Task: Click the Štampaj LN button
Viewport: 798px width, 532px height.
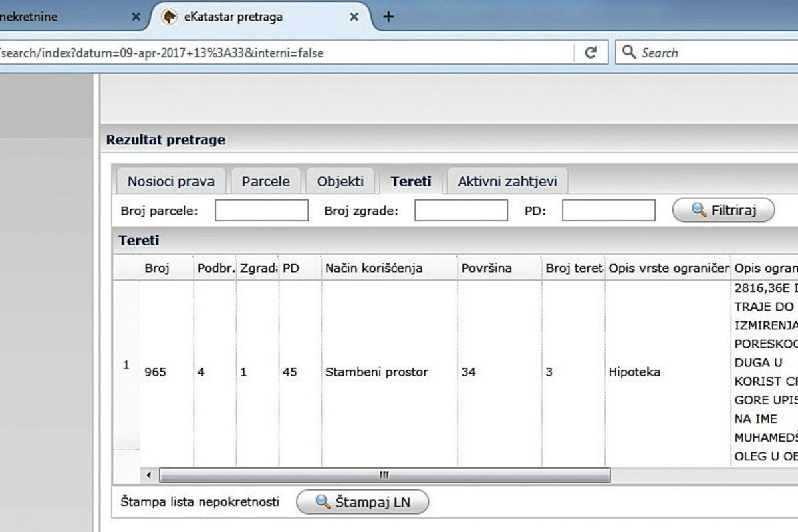Action: point(362,503)
